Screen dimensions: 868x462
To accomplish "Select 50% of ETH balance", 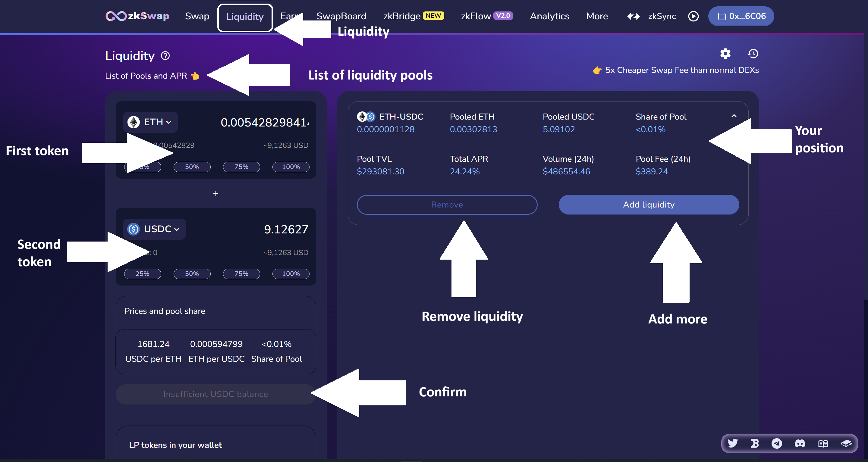I will pos(192,167).
